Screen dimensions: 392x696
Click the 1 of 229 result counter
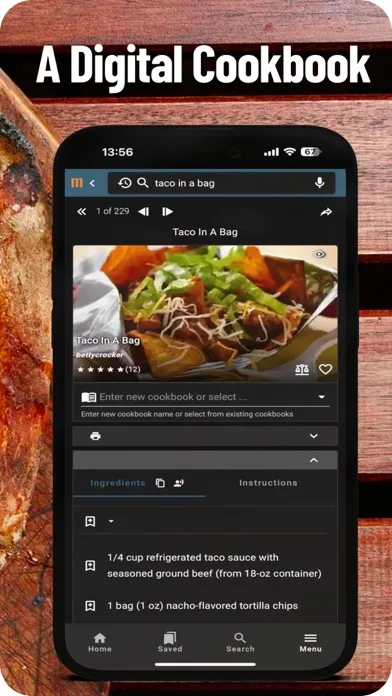(x=113, y=211)
